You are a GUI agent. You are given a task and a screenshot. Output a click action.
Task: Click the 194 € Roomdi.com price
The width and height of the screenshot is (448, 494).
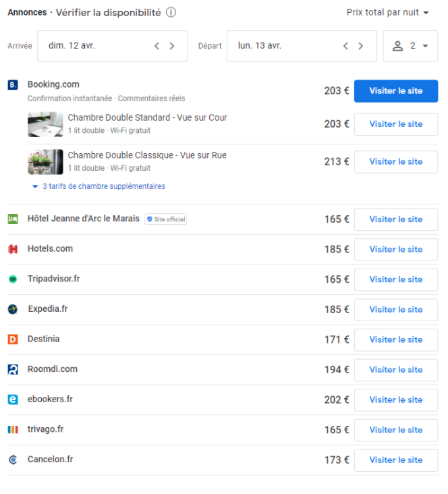337,370
